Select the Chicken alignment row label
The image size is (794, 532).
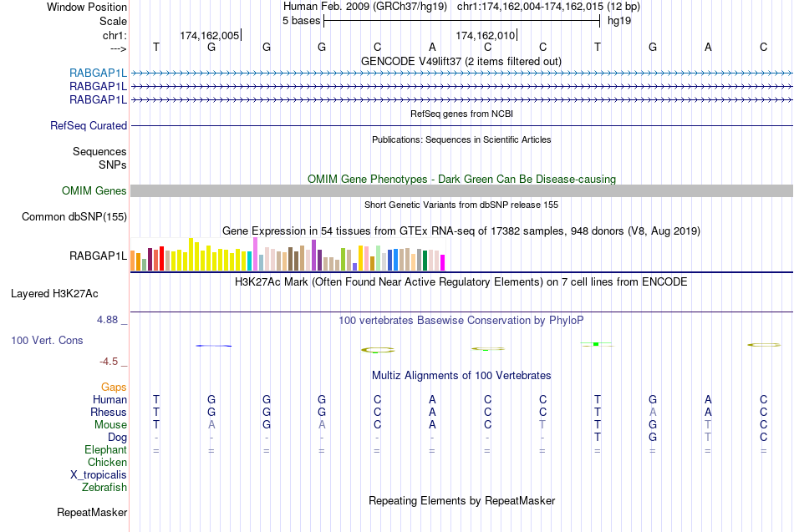point(107,462)
